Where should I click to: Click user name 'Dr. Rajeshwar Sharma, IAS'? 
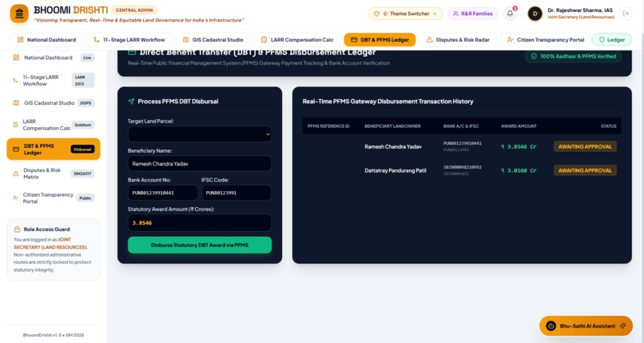(x=580, y=10)
